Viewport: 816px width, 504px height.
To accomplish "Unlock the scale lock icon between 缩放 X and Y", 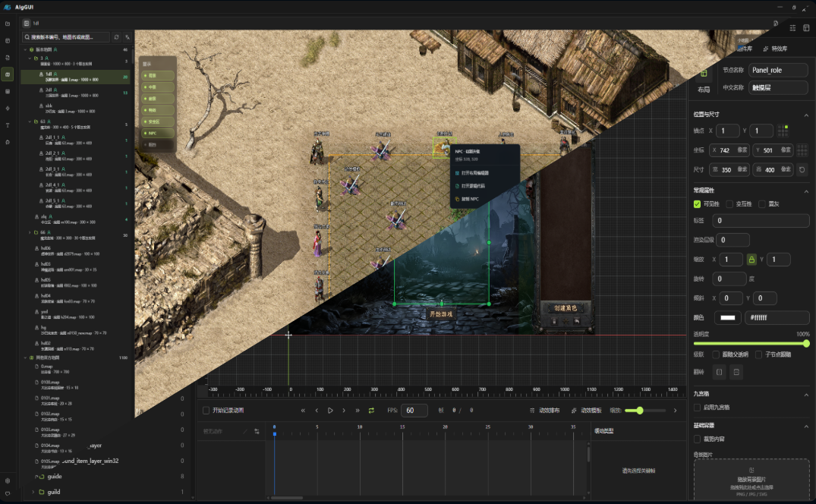I will coord(751,260).
